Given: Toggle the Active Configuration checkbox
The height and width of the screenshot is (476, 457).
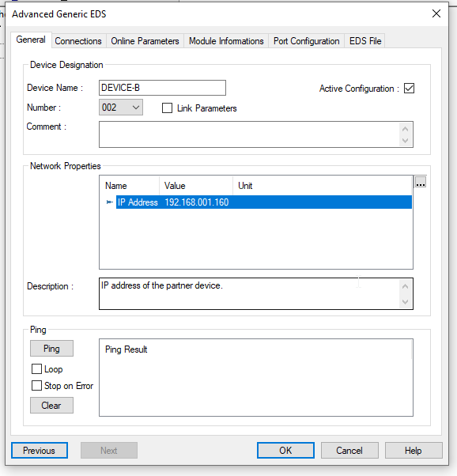Looking at the screenshot, I should point(409,89).
